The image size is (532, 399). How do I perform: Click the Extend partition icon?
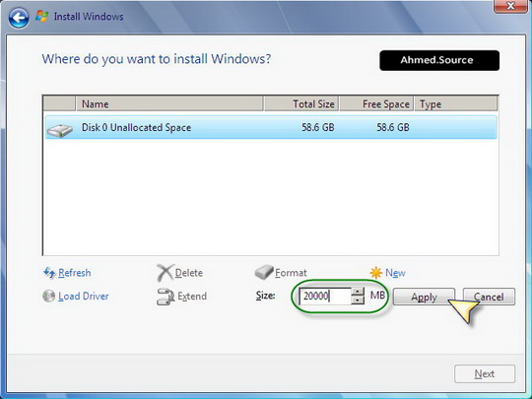166,297
